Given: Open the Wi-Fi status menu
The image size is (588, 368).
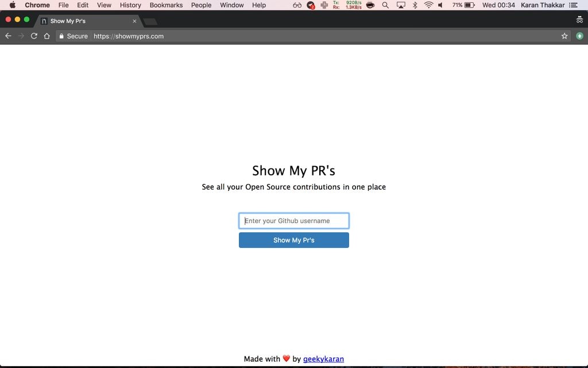Looking at the screenshot, I should click(x=428, y=5).
